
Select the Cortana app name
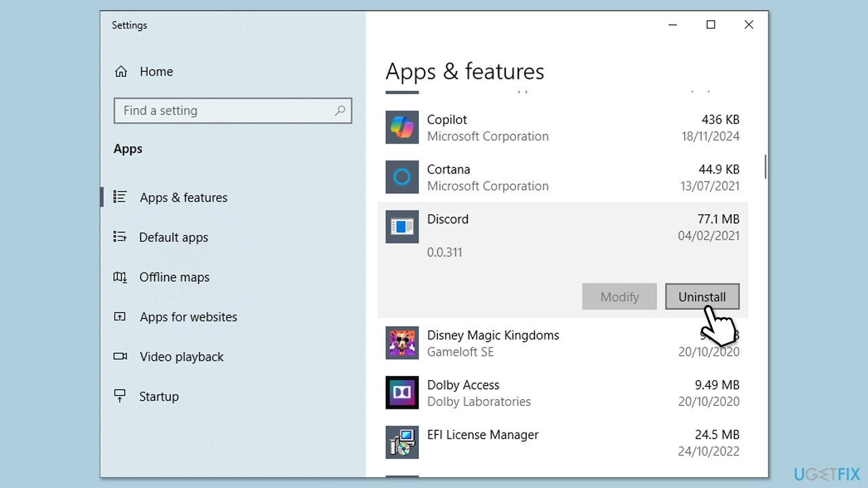(x=448, y=169)
